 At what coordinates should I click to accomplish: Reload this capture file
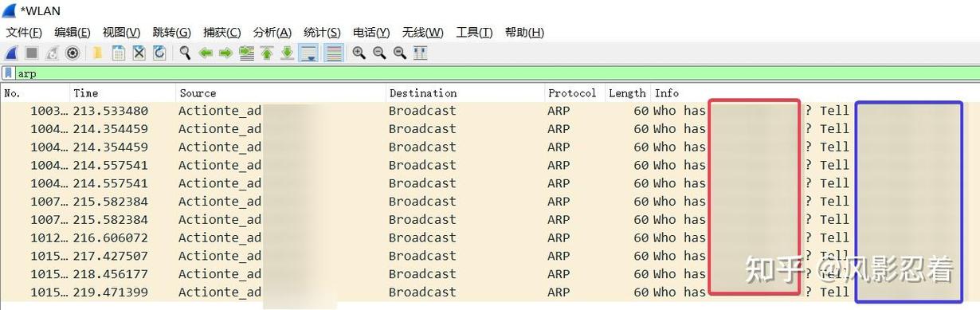(x=159, y=53)
